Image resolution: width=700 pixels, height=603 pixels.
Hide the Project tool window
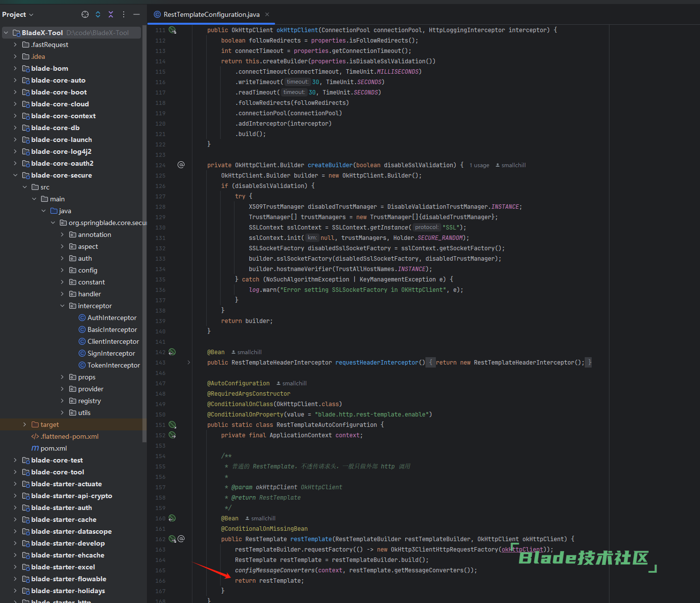137,14
